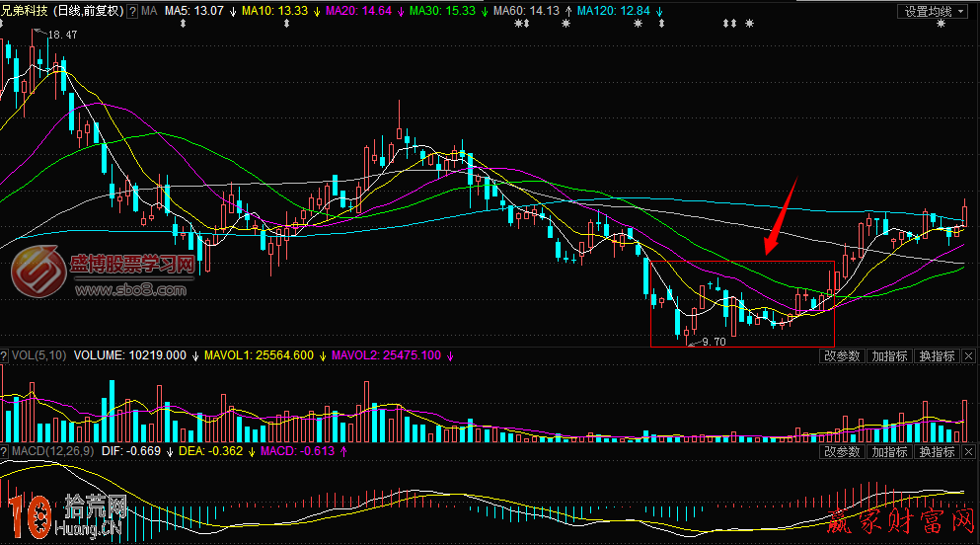Select the MA60: 14.13 label
This screenshot has height=545, width=980.
coord(526,11)
